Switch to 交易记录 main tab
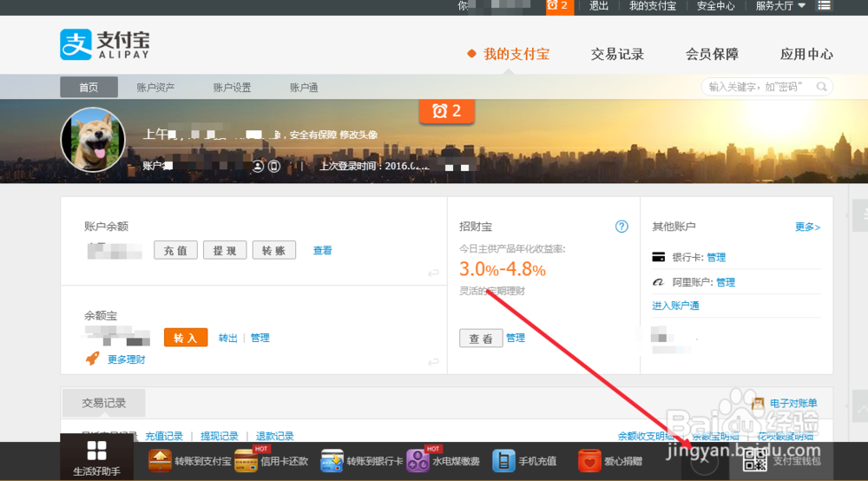 [x=617, y=54]
